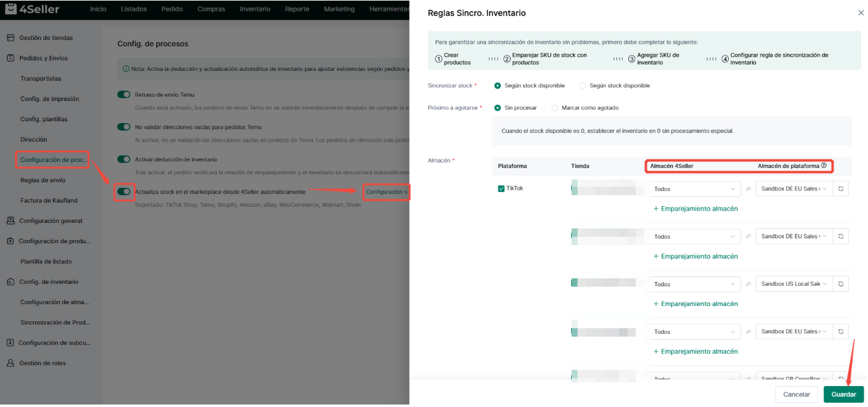This screenshot has width=868, height=407.
Task: Select the Marcar como agotado radio option
Action: (555, 108)
